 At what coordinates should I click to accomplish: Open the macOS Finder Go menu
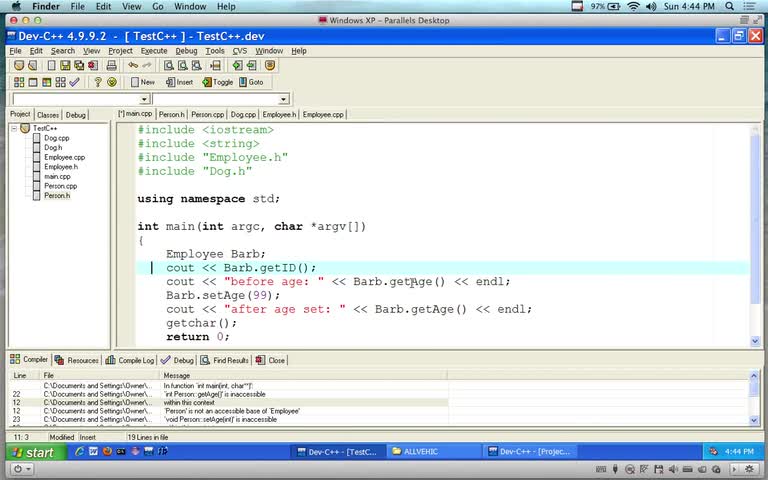click(158, 6)
